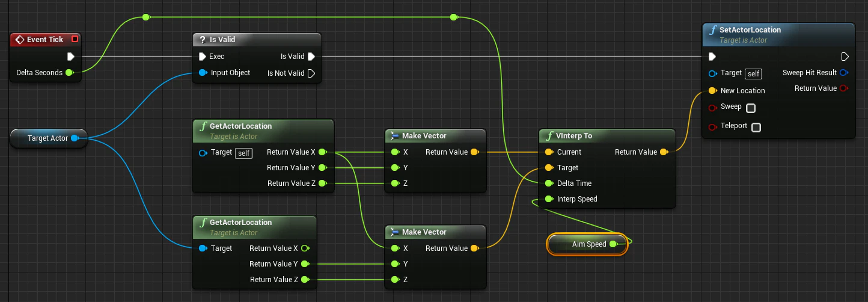Click VInterp To Current input pin

pyautogui.click(x=548, y=152)
